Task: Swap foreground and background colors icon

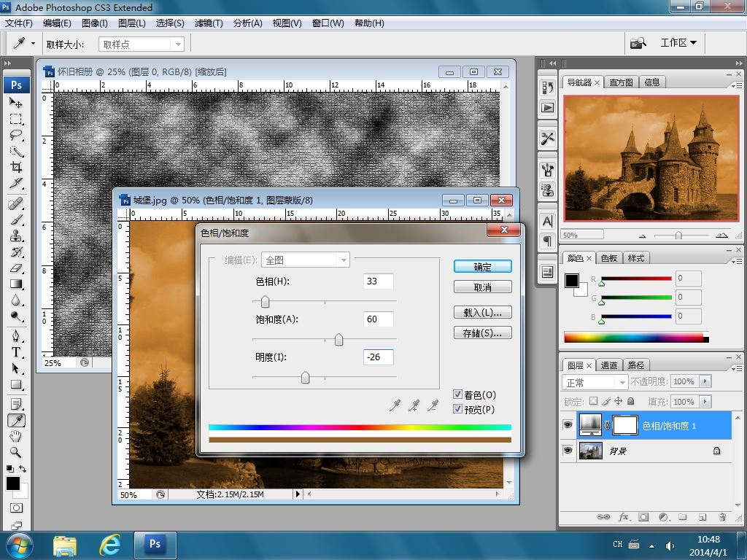Action: (23, 469)
